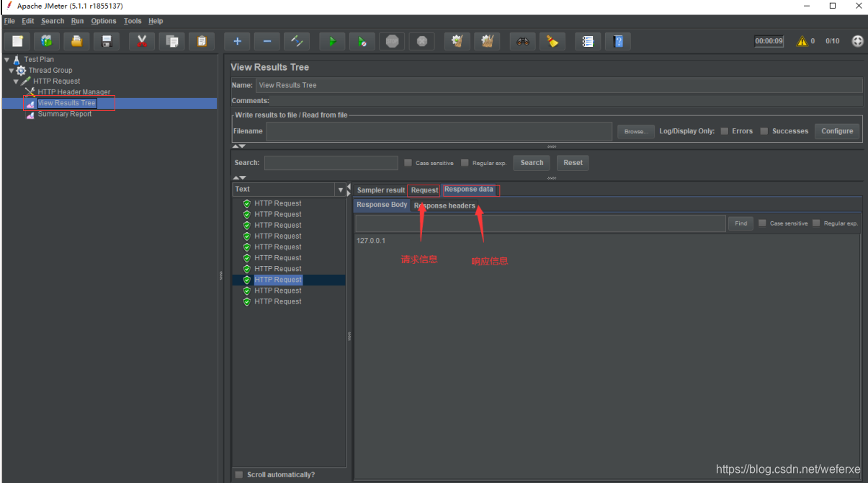868x483 pixels.
Task: Expand all nodes with the plus icon
Action: click(237, 41)
